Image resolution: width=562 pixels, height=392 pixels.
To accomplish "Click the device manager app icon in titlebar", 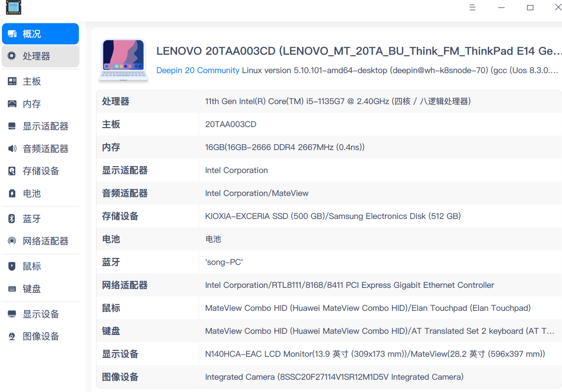I will click(13, 7).
